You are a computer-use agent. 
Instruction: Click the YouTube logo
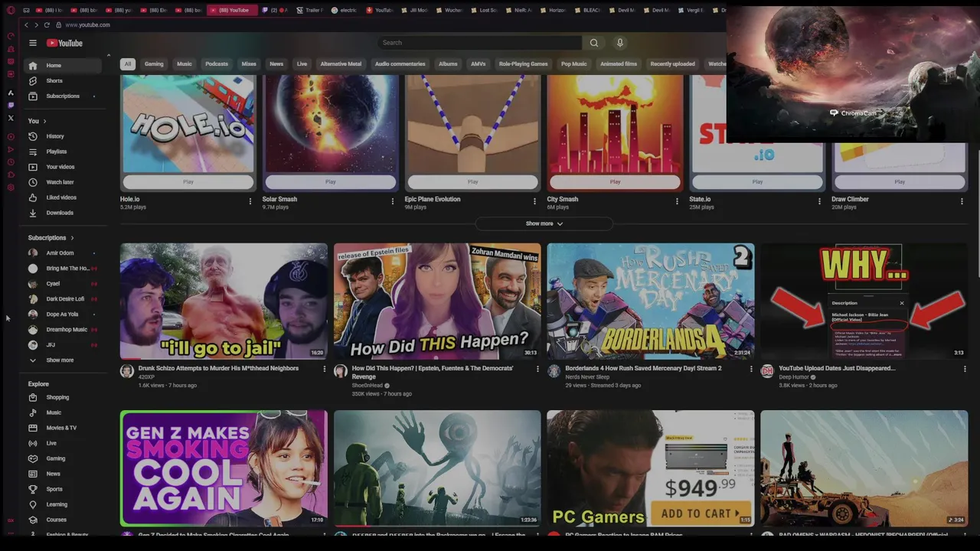(x=64, y=43)
